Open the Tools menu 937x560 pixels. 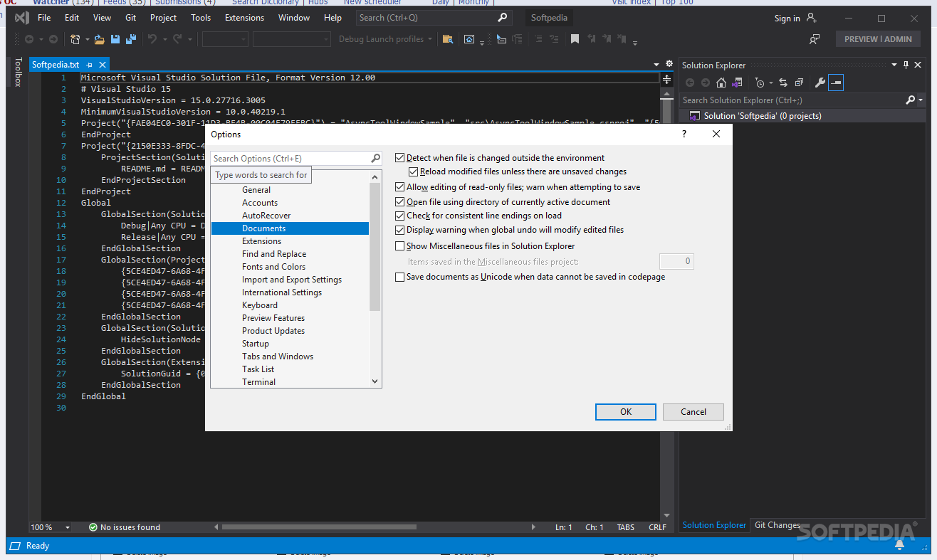tap(201, 18)
